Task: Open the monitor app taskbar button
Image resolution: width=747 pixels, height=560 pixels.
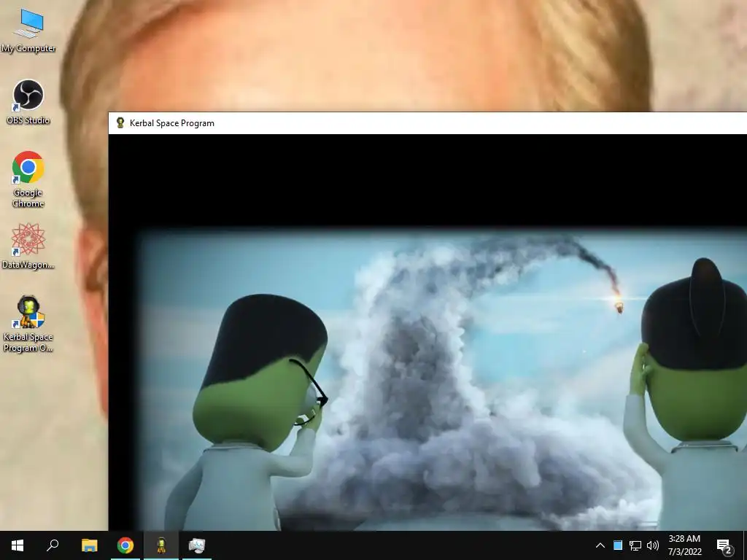Action: [x=197, y=545]
